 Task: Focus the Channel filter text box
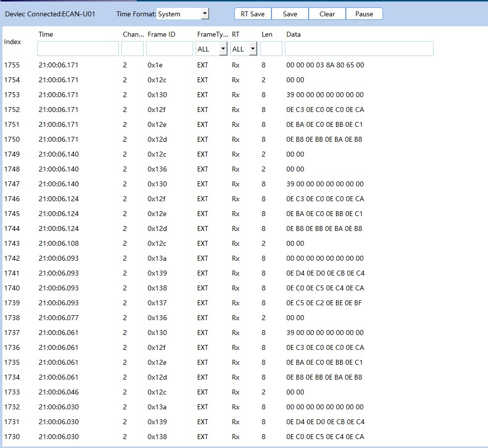pyautogui.click(x=132, y=49)
